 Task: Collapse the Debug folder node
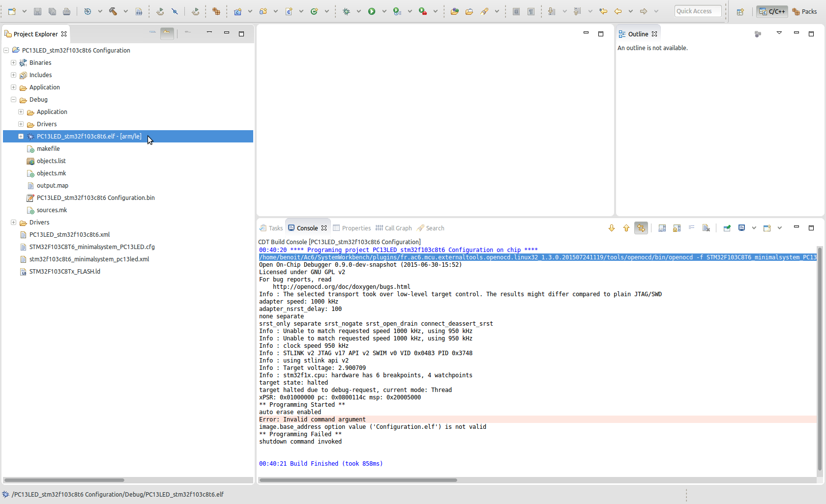point(14,99)
